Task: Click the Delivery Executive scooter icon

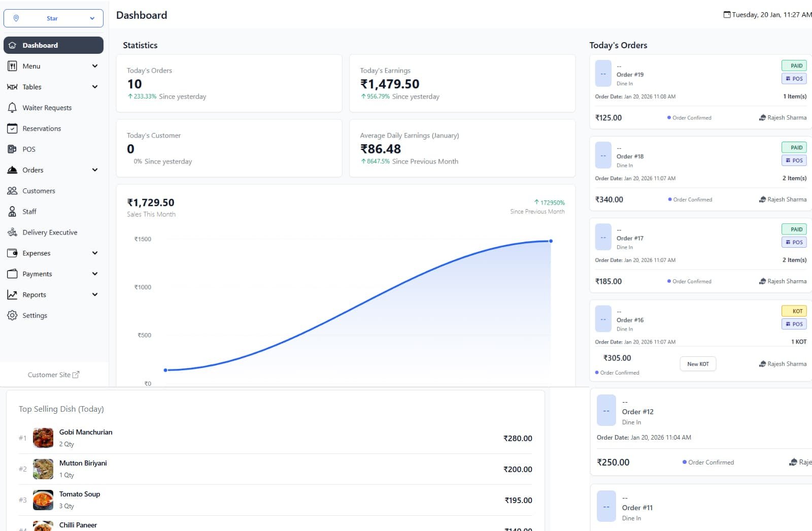Action: (x=12, y=233)
